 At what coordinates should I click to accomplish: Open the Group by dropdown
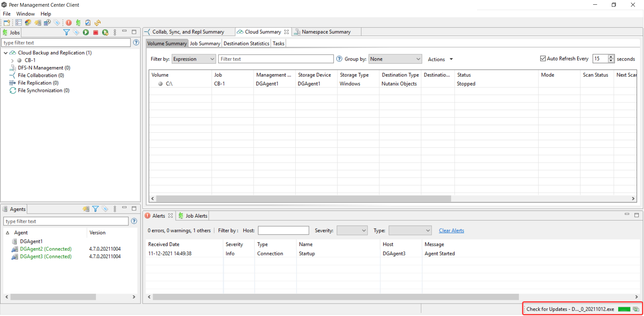pyautogui.click(x=395, y=59)
